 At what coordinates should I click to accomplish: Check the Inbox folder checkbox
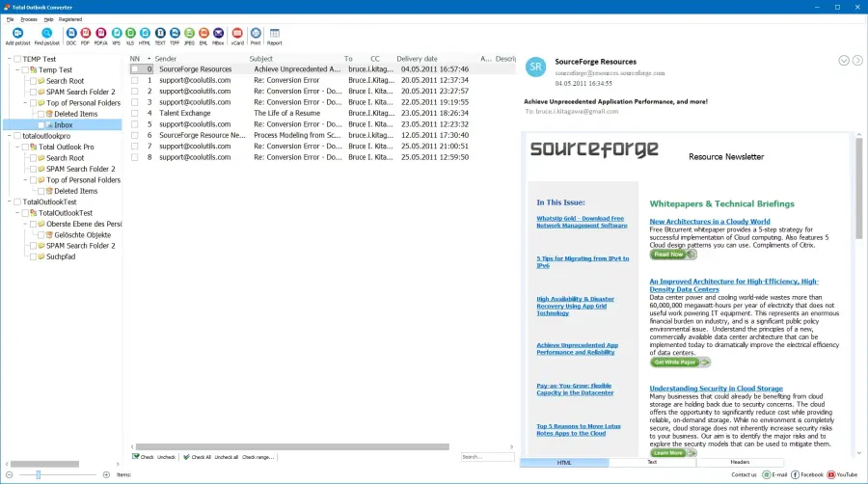(x=41, y=125)
